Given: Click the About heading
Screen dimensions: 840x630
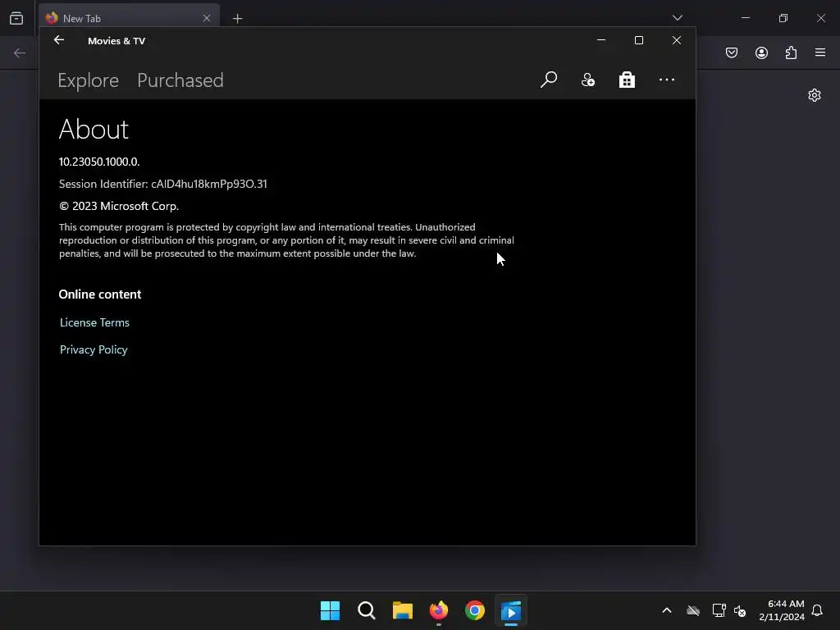Looking at the screenshot, I should pyautogui.click(x=94, y=129).
